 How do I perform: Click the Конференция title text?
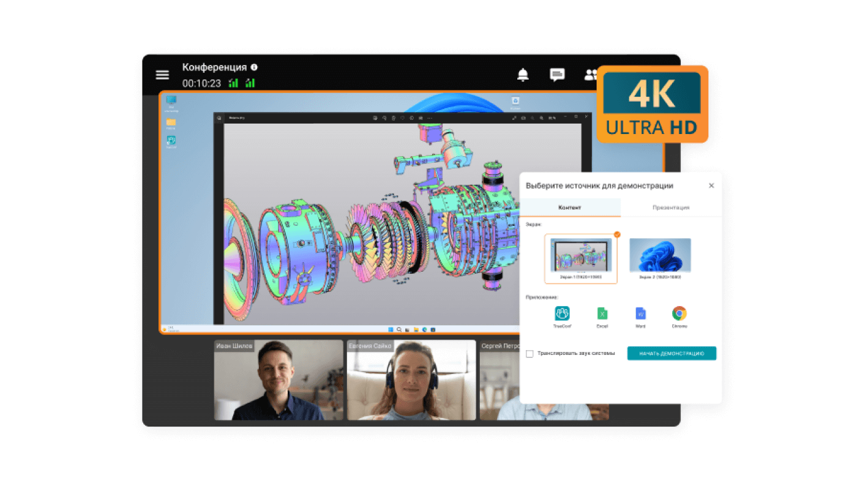(214, 67)
